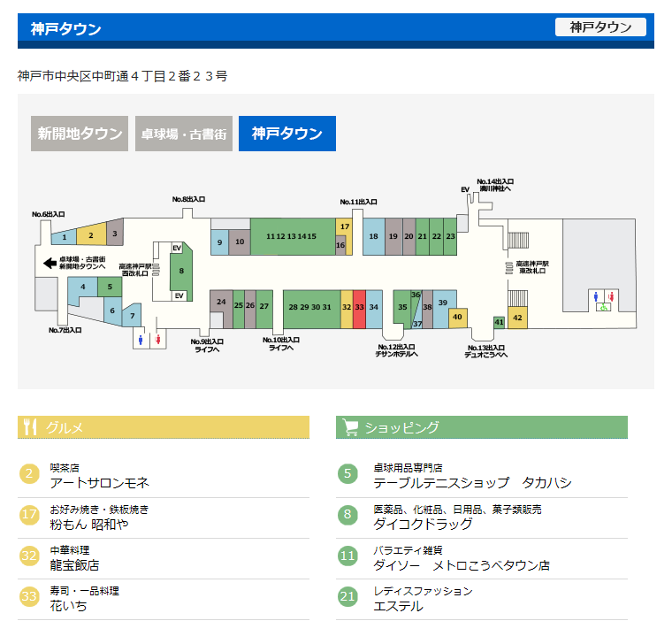Click green number 8 badge in list
Image resolution: width=672 pixels, height=621 pixels.
pyautogui.click(x=347, y=514)
